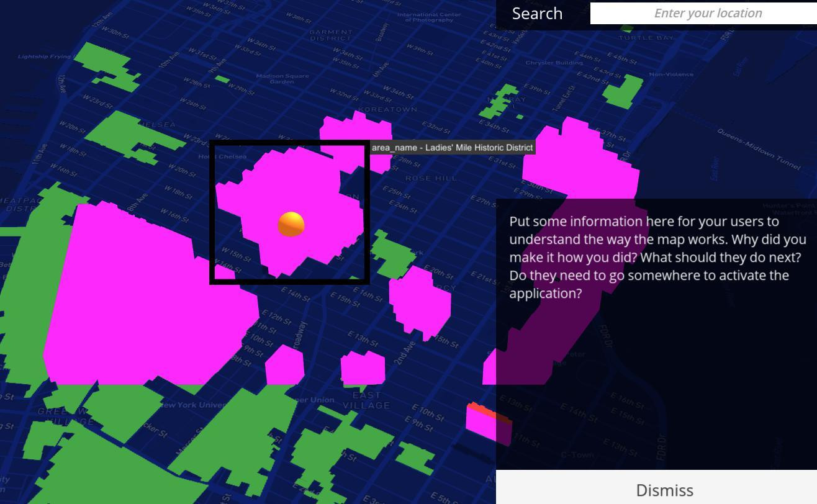Click the Enter your location search field
Viewport: 817px width, 504px height.
click(x=703, y=13)
